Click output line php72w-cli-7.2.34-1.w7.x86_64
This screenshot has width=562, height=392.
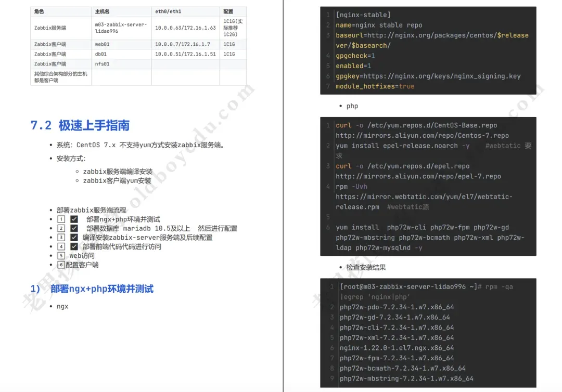(397, 328)
